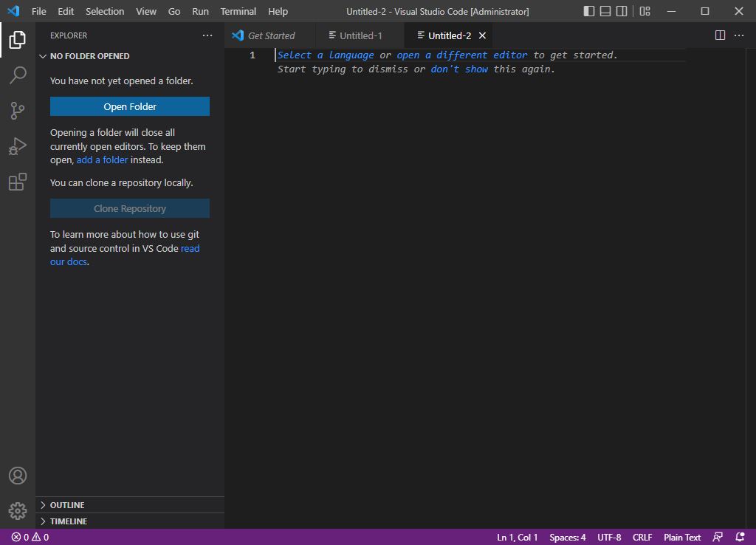Image resolution: width=756 pixels, height=545 pixels.
Task: Click the Clone Repository button
Action: (x=130, y=208)
